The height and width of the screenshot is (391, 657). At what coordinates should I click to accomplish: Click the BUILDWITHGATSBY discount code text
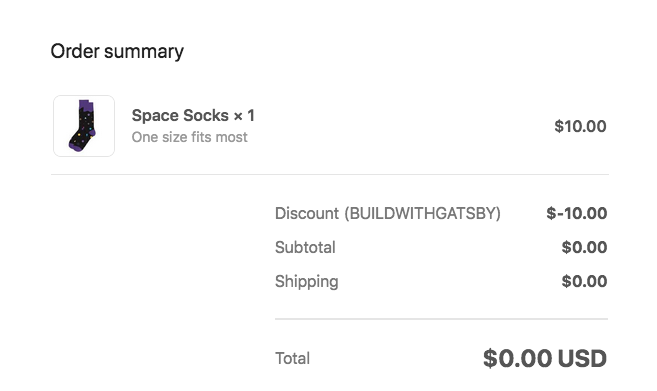(x=423, y=213)
